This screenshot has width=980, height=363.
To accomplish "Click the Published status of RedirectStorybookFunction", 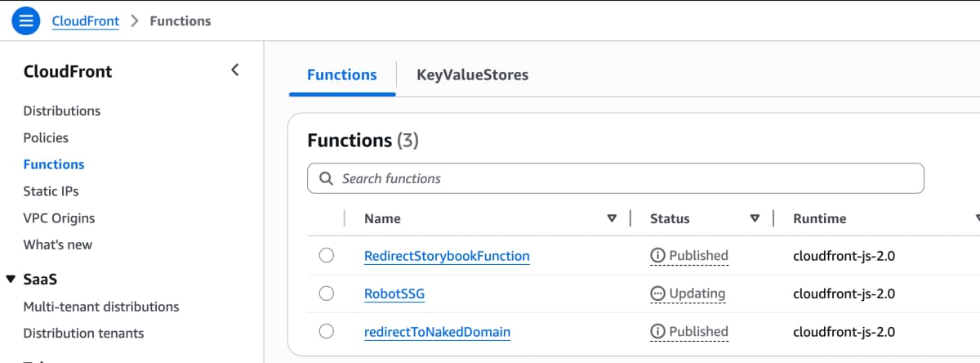I will [689, 256].
